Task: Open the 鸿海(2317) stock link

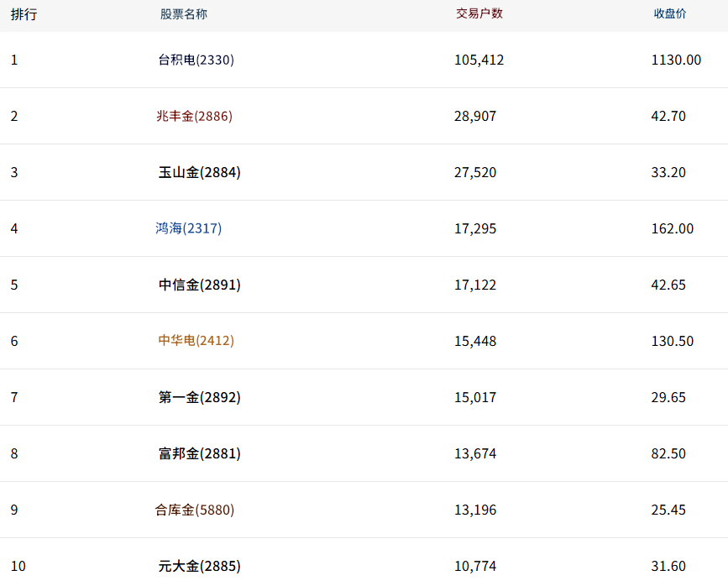Action: pos(188,228)
